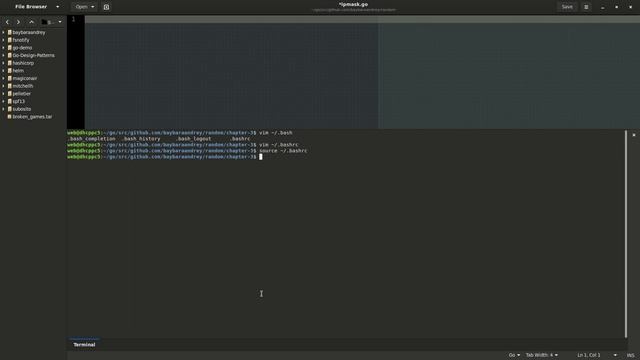Select the pelletier folder name
This screenshot has width=640, height=360.
pyautogui.click(x=22, y=93)
